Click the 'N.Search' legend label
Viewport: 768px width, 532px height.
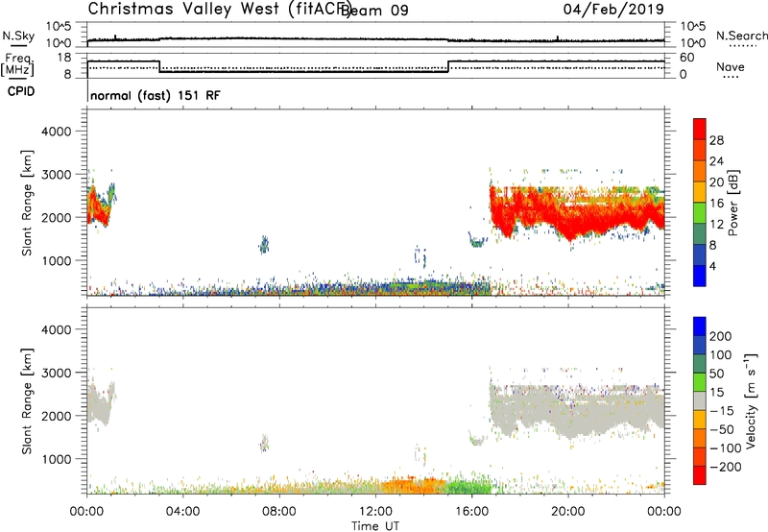[741, 36]
